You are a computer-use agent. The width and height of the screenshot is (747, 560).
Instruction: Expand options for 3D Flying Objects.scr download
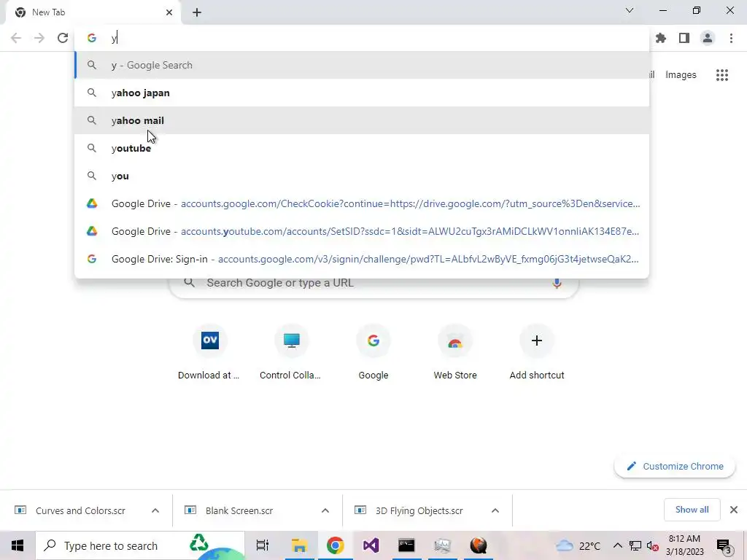495,510
